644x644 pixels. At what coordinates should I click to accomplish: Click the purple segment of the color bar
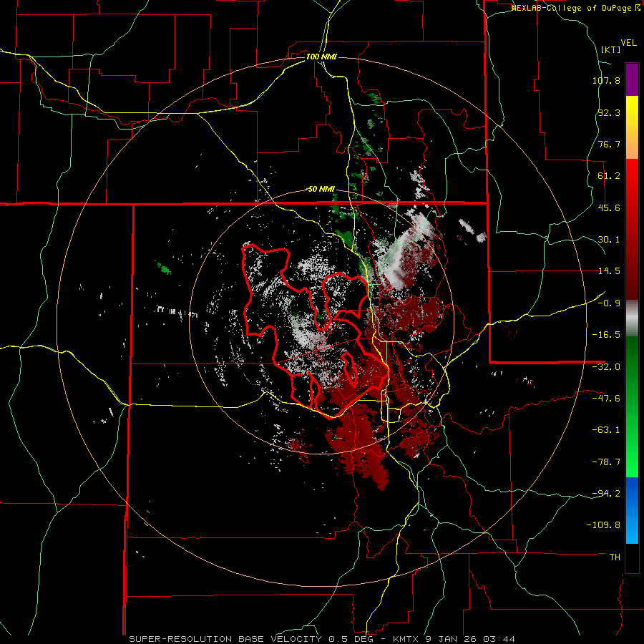tap(632, 79)
